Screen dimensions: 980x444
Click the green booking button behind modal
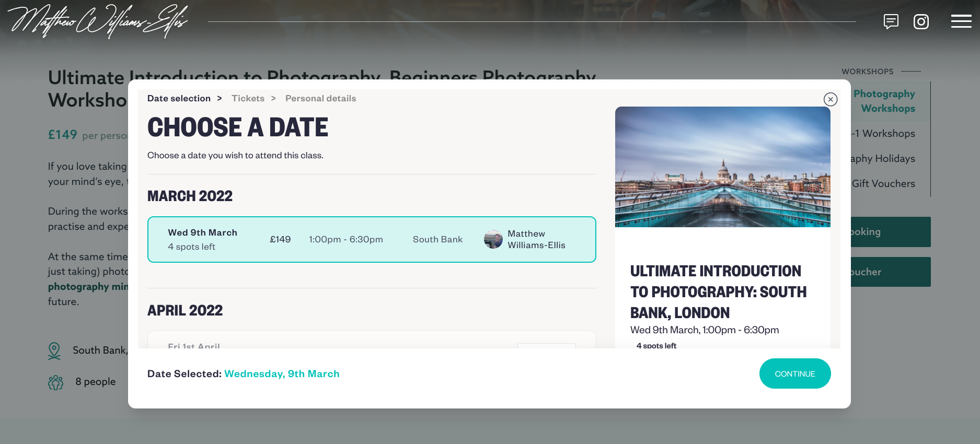click(891, 232)
